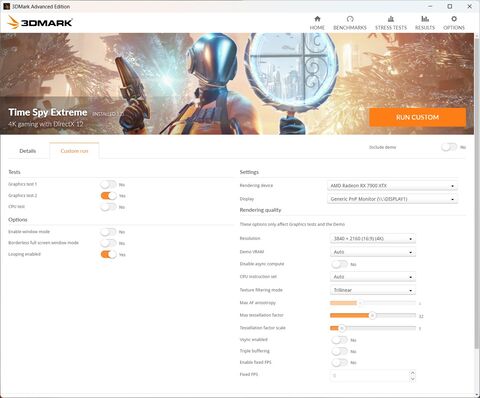This screenshot has height=398, width=480.
Task: Click the RUN CUSTOM button
Action: [417, 117]
